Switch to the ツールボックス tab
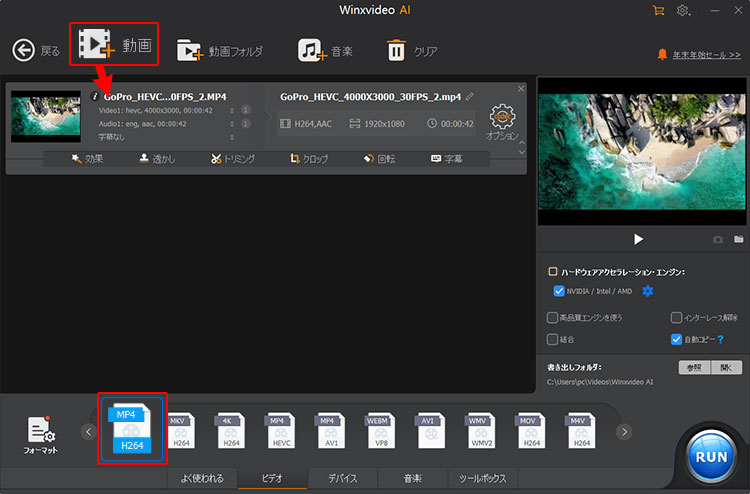The width and height of the screenshot is (750, 494). tap(482, 478)
